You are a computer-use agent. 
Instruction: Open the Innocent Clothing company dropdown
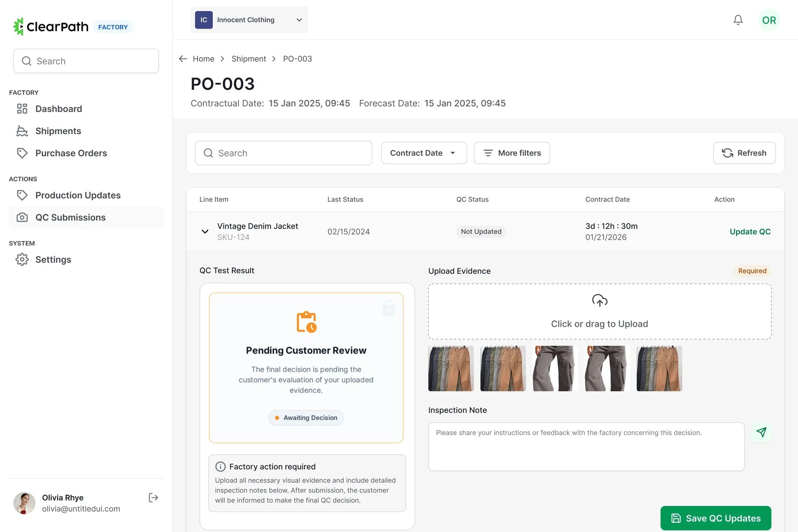249,20
